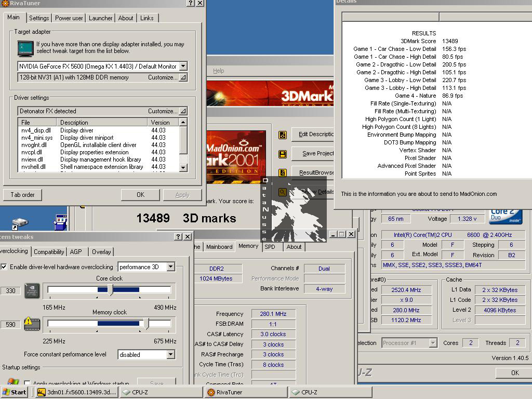Open the AGP tab
The width and height of the screenshot is (532, 399).
[x=76, y=252]
